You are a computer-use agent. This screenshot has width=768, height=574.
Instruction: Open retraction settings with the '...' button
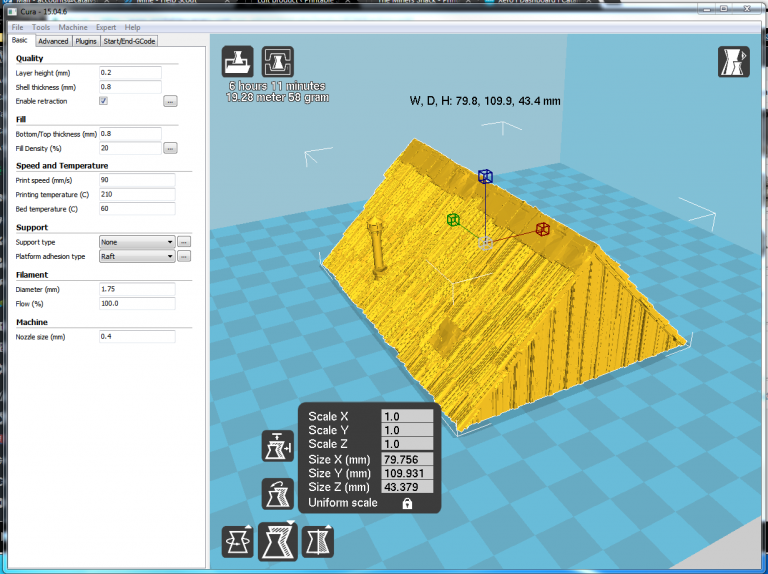(x=170, y=101)
